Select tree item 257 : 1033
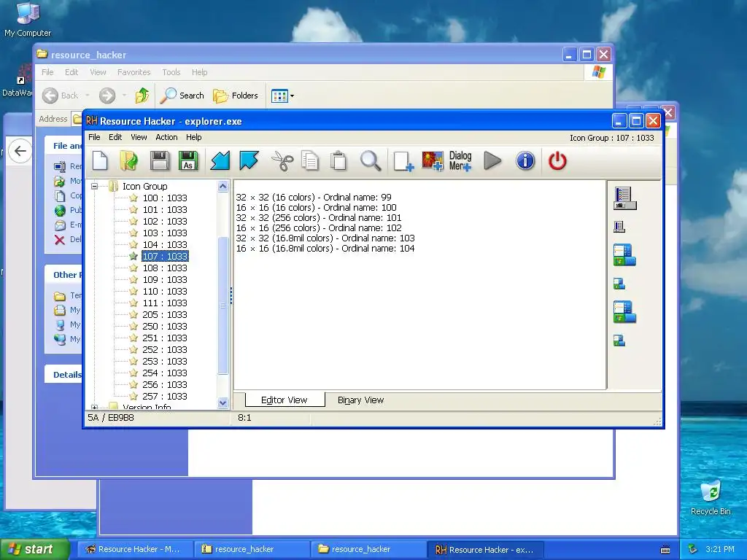747x560 pixels. tap(165, 396)
